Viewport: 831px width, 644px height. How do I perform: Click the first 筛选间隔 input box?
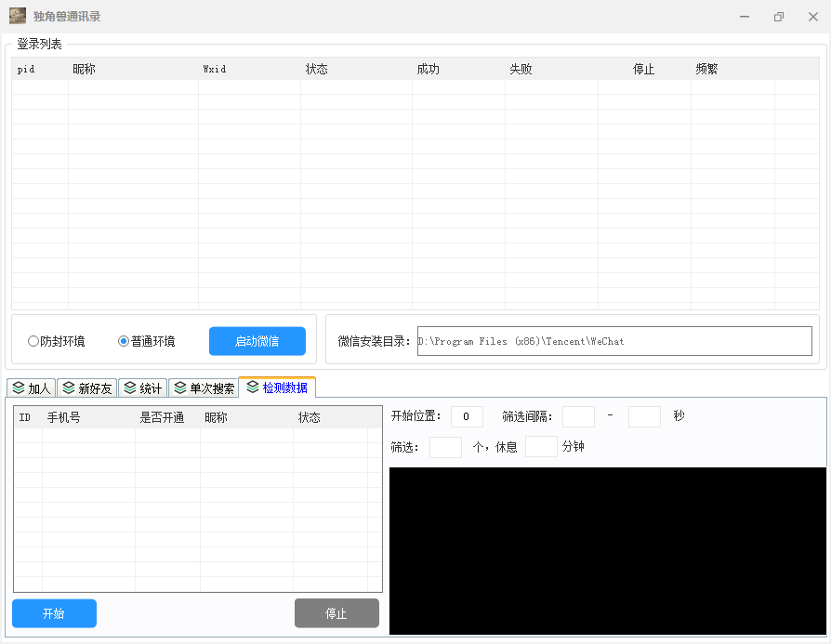coord(578,416)
